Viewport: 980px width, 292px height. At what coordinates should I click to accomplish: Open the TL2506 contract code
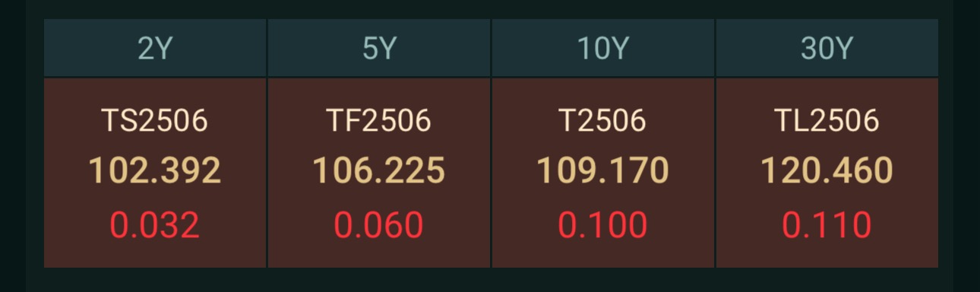point(827,121)
